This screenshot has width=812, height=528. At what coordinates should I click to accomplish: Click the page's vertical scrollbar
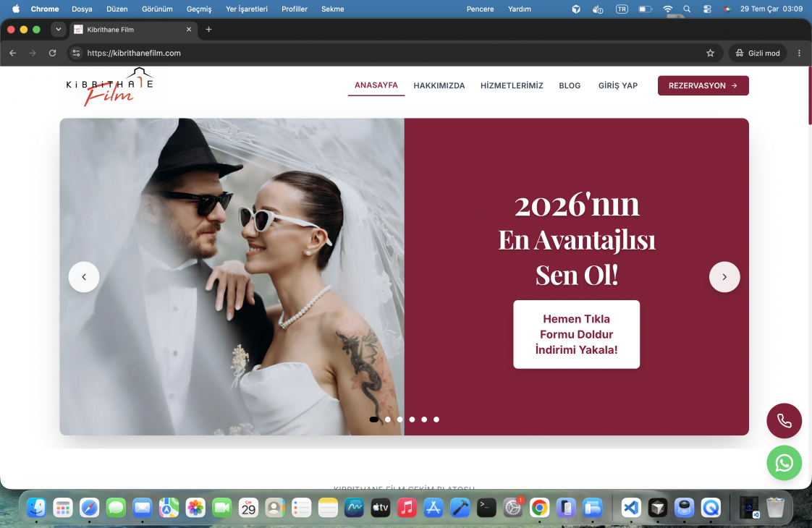(809, 95)
